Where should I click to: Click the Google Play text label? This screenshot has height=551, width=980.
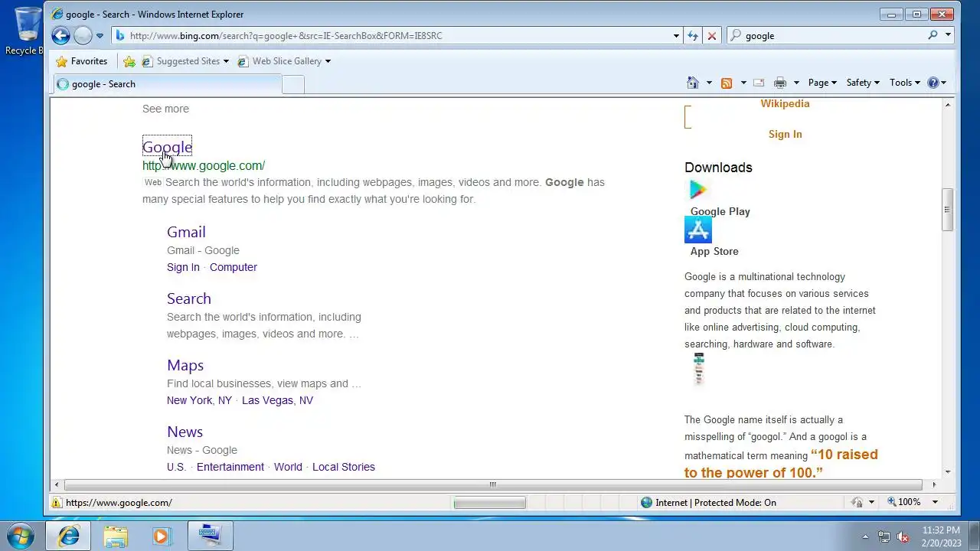(720, 211)
